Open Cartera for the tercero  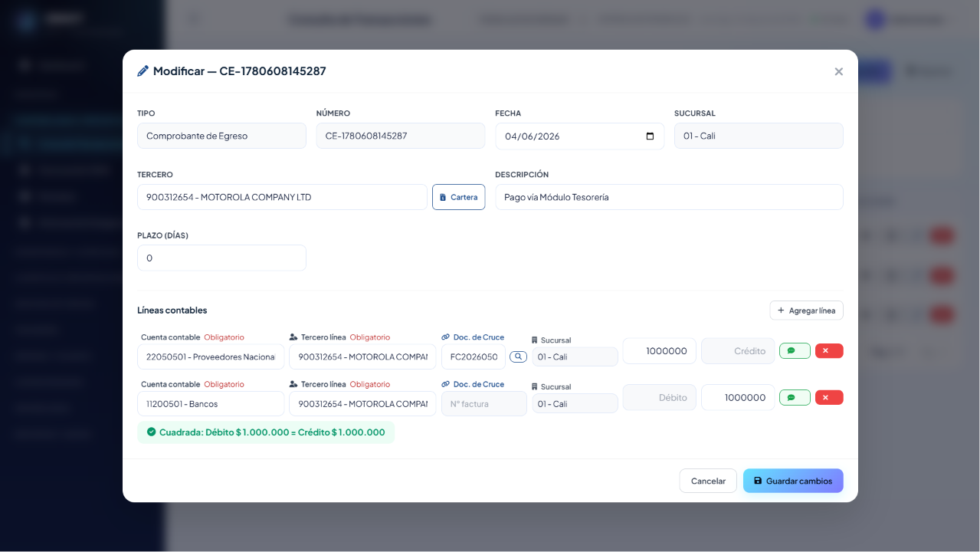point(458,197)
